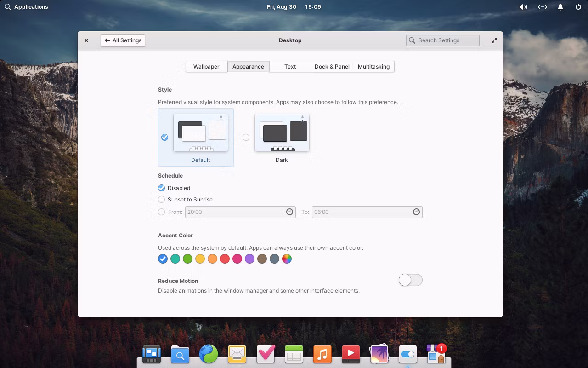Click the Search Settings field

443,40
